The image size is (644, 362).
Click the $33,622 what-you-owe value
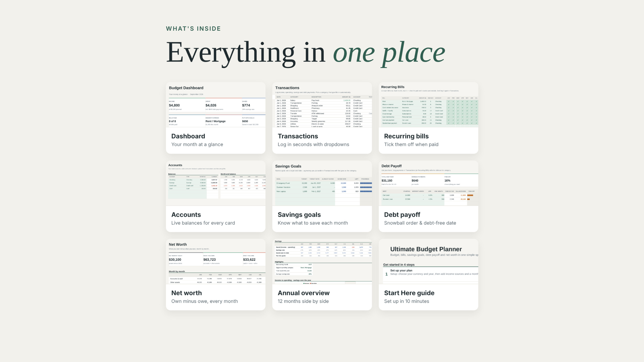coord(249,259)
